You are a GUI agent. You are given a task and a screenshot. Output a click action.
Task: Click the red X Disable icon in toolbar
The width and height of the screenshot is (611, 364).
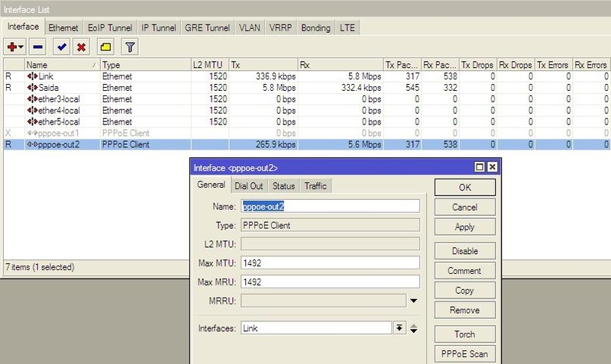(x=80, y=47)
